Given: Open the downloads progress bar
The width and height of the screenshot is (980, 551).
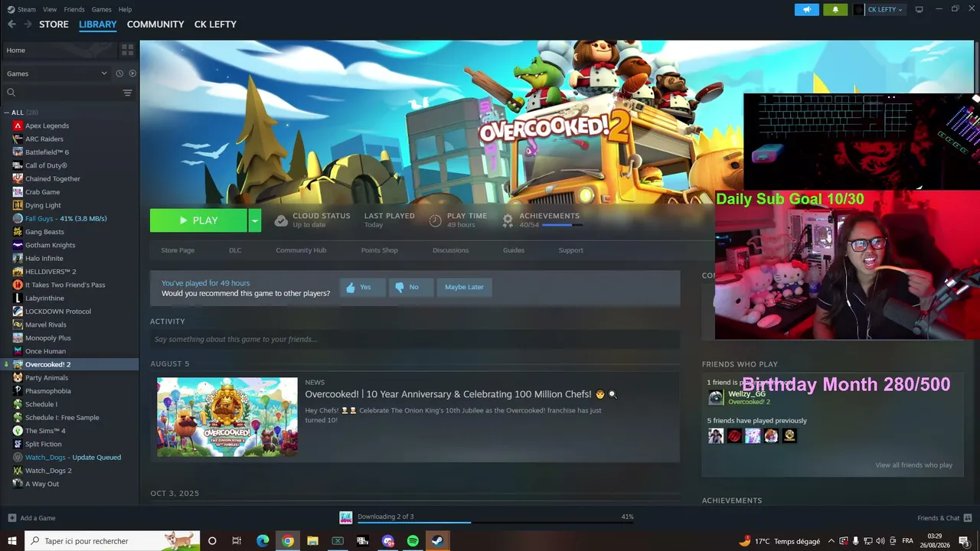Looking at the screenshot, I should tap(495, 523).
